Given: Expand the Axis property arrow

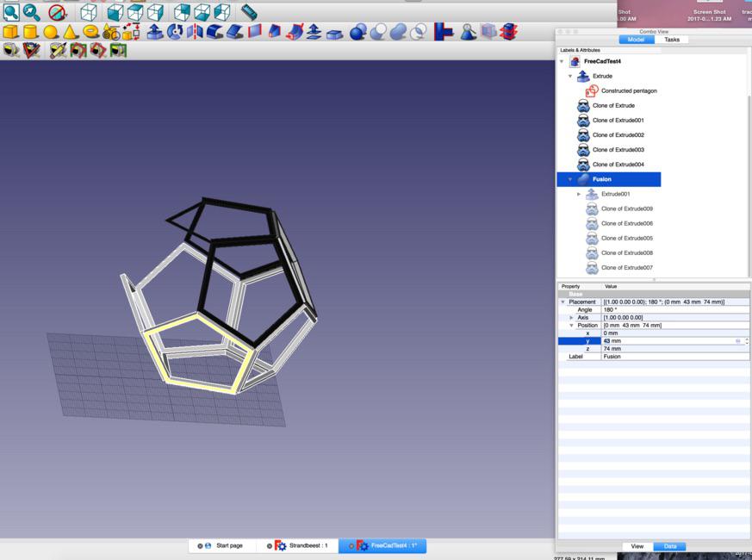Looking at the screenshot, I should [x=571, y=318].
